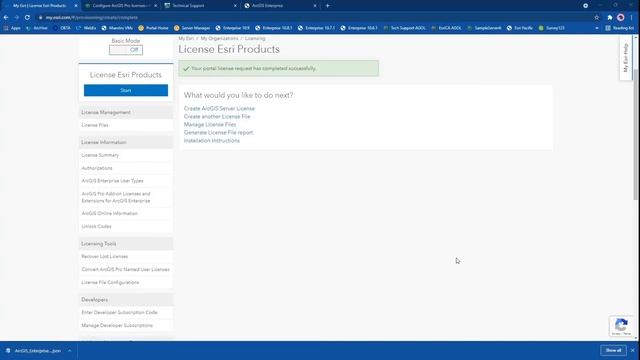Open the OKTA bookmark
Screen dimensions: 640x360
(62, 28)
